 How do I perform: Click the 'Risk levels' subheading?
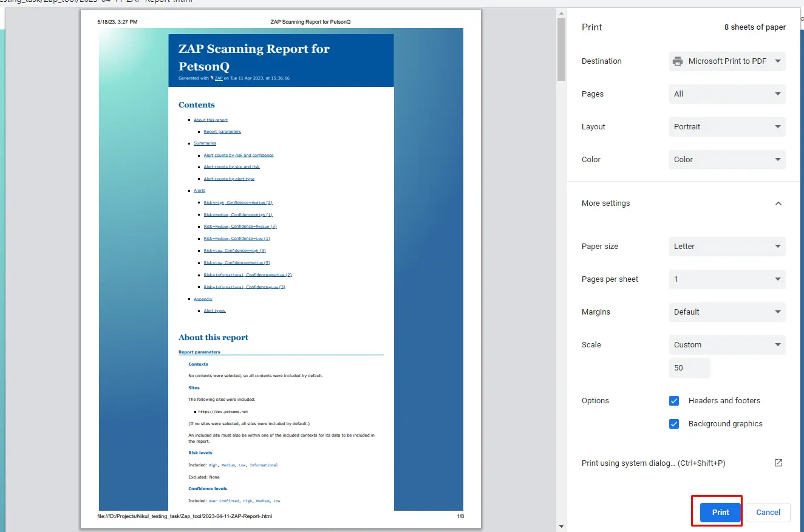(x=200, y=453)
